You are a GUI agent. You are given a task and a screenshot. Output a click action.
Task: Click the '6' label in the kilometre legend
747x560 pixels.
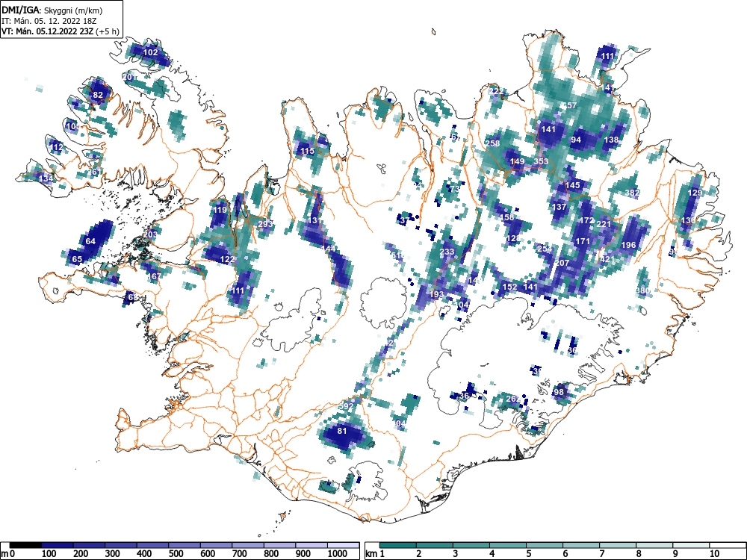565,554
